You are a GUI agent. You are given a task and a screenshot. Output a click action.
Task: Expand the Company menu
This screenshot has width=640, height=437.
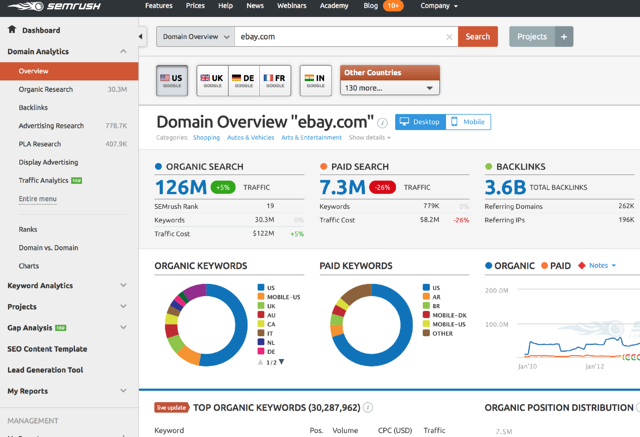pyautogui.click(x=439, y=6)
